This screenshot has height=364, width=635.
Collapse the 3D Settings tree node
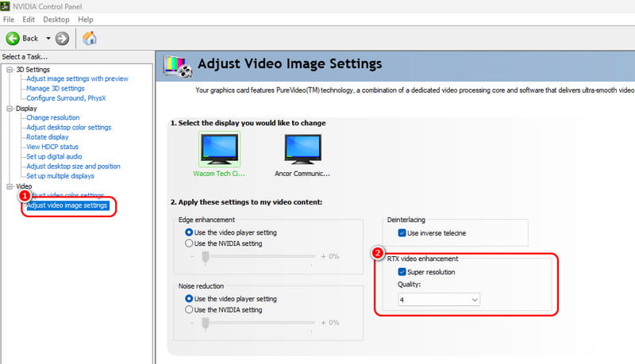pos(9,70)
